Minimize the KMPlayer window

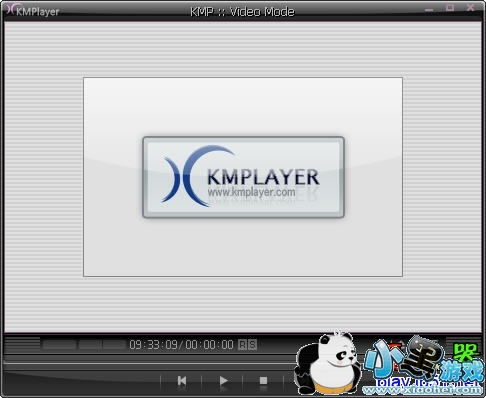[429, 10]
